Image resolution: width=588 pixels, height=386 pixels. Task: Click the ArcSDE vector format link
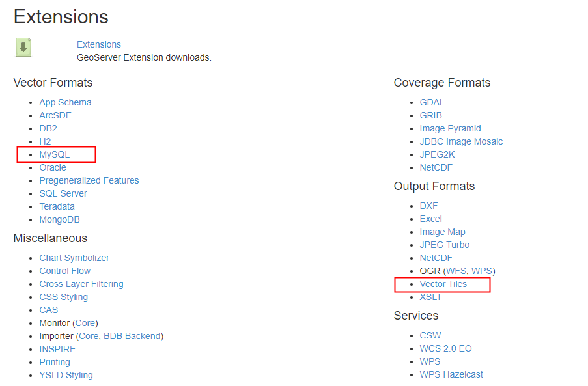(x=55, y=115)
